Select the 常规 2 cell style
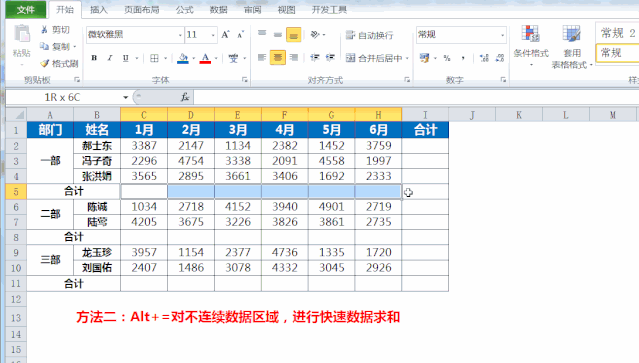Screen dimensions: 639x363 [617, 33]
